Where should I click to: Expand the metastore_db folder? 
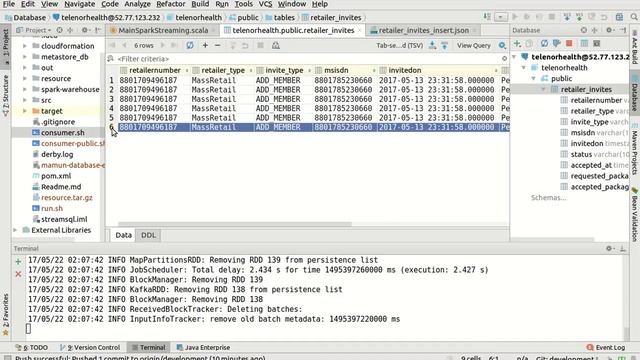pyautogui.click(x=25, y=57)
